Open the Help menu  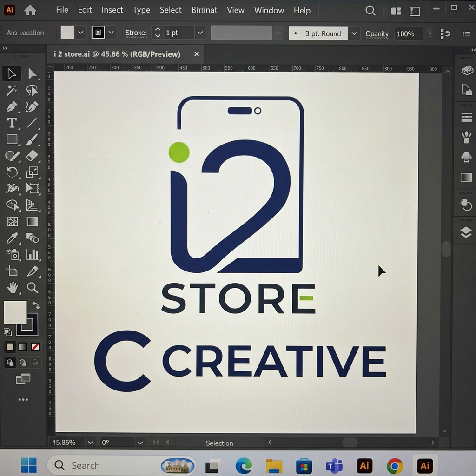(302, 11)
